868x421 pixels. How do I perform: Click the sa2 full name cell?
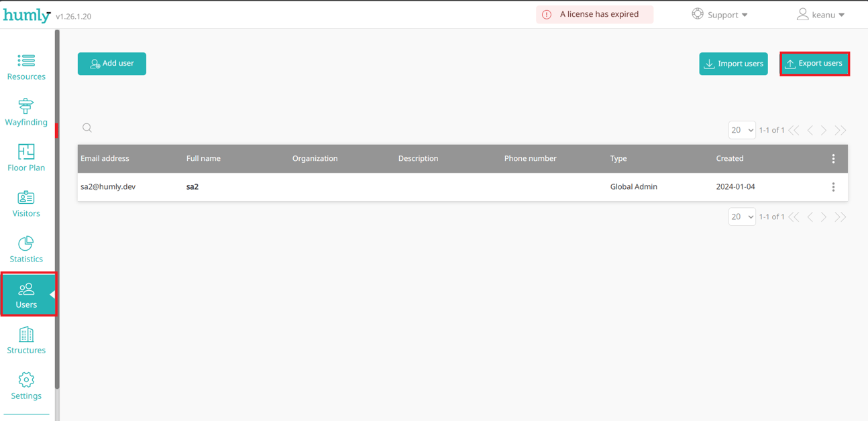(x=193, y=187)
